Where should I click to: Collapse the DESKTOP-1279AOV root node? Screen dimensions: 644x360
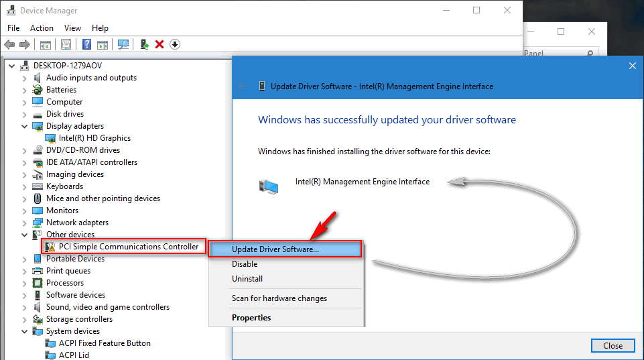[11, 66]
